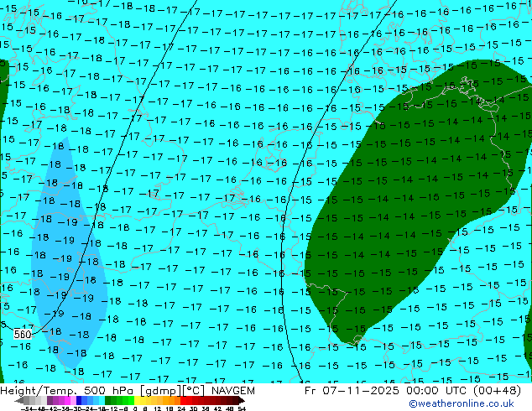Click the dark blue segment of the color scale
532x411 pixels.
79,401
